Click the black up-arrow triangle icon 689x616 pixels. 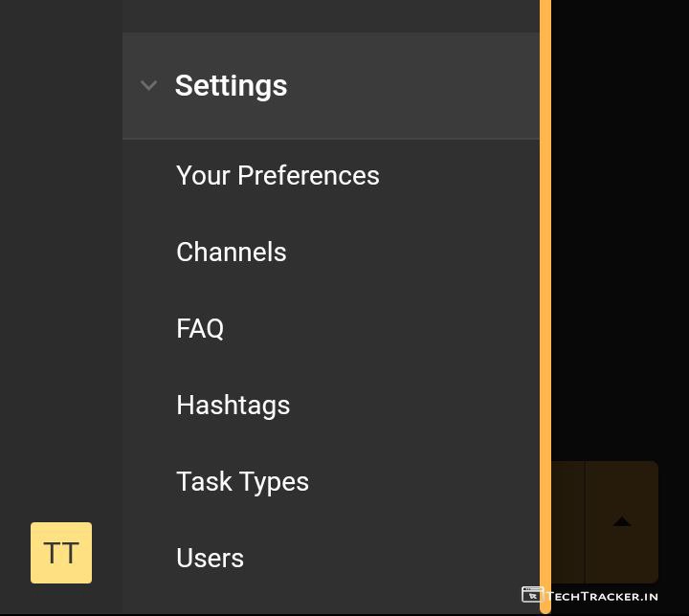pos(622,521)
